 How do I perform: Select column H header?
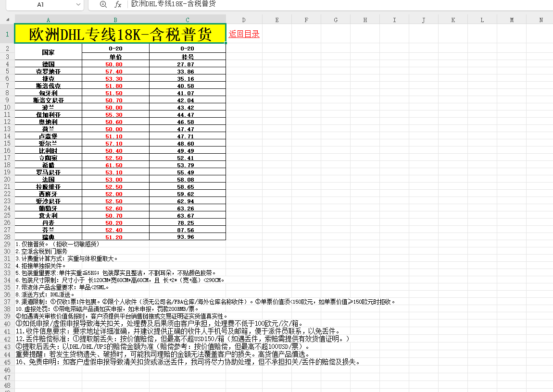tap(365, 20)
